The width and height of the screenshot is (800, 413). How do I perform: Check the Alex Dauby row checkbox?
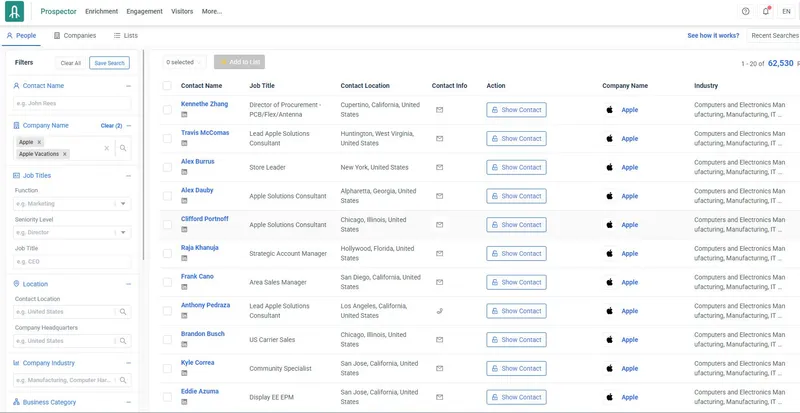[x=167, y=196]
